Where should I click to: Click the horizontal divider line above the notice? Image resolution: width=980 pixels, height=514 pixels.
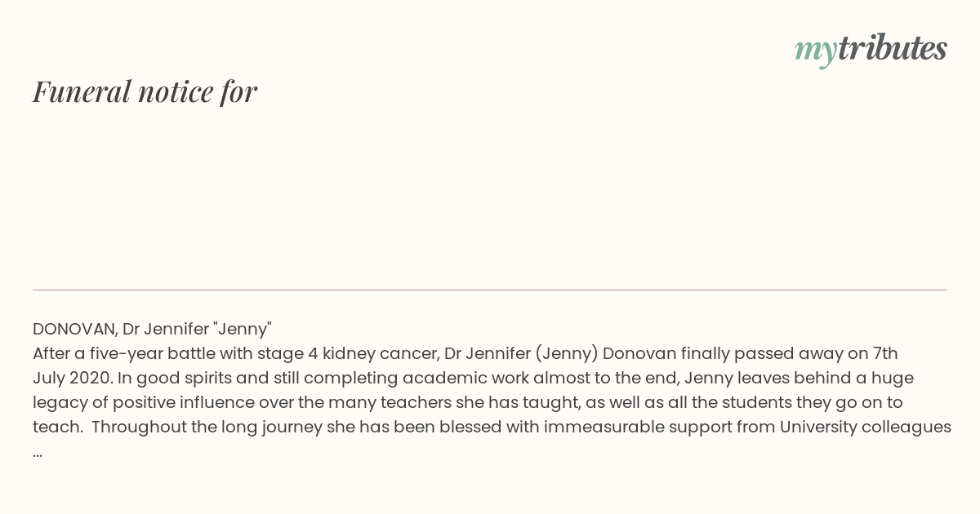pos(490,290)
